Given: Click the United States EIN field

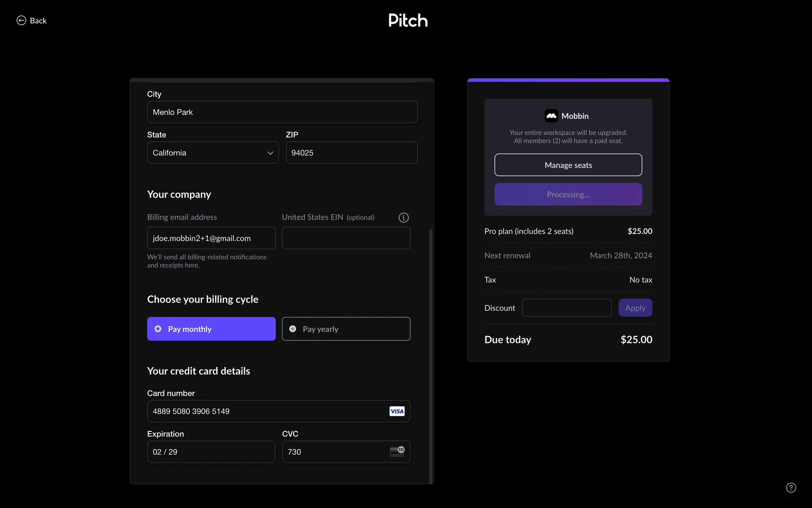Looking at the screenshot, I should coord(346,238).
